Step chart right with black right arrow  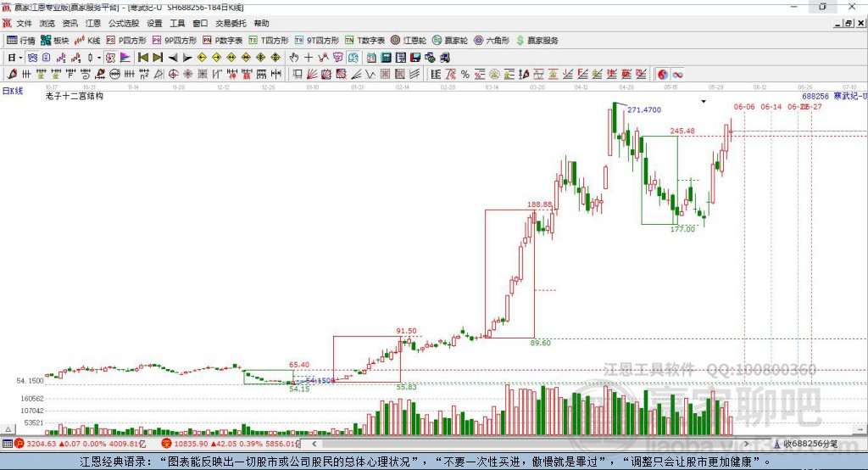[187, 58]
